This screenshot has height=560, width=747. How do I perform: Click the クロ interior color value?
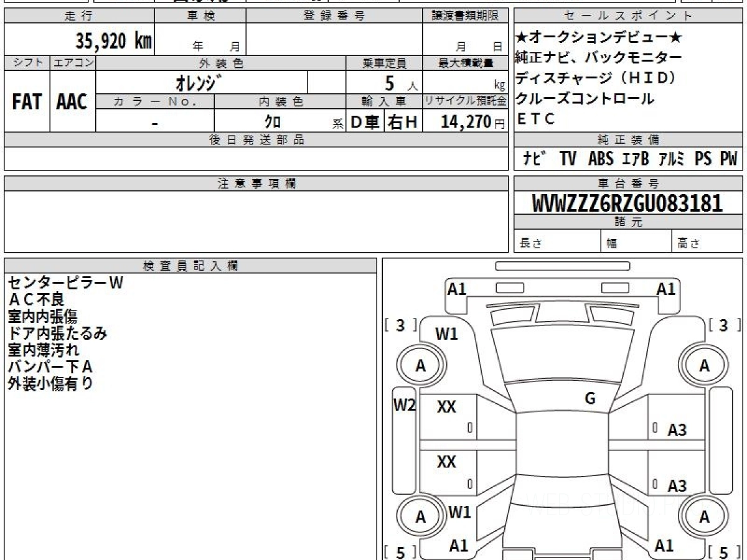coord(273,121)
